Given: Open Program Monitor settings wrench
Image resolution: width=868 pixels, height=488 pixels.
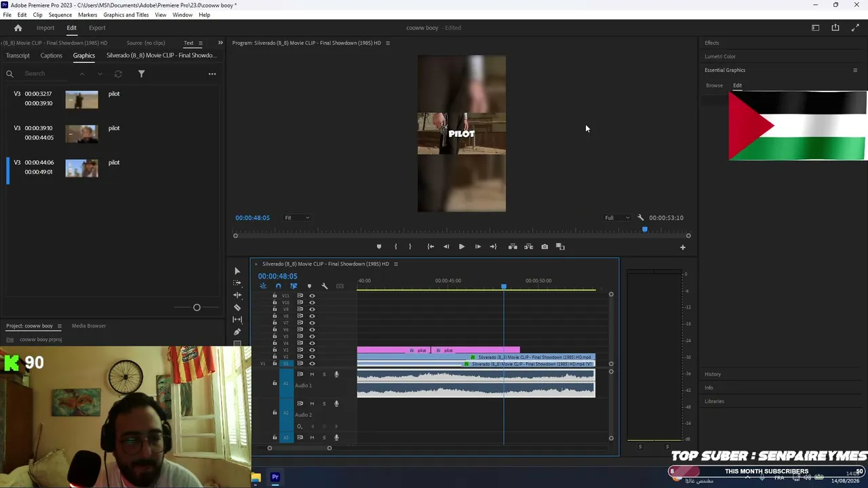Looking at the screenshot, I should 640,218.
